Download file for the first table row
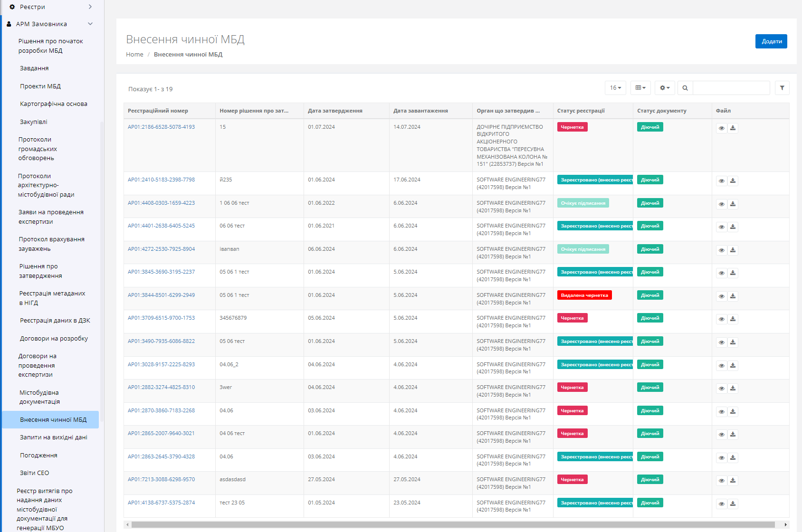802x532 pixels. [x=733, y=128]
